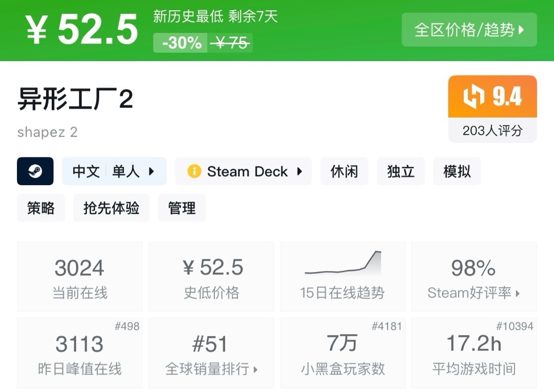554x392 pixels.
Task: Click the yellow Steam Deck info icon
Action: (194, 171)
